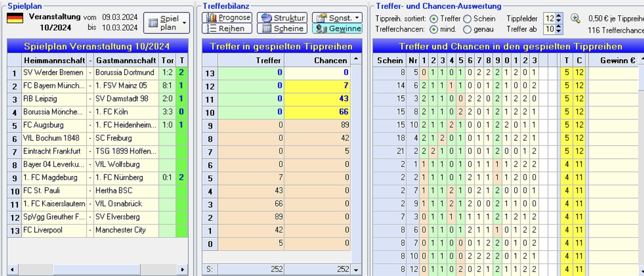
Task: Click the 3:3 score cell
Action: click(x=167, y=112)
